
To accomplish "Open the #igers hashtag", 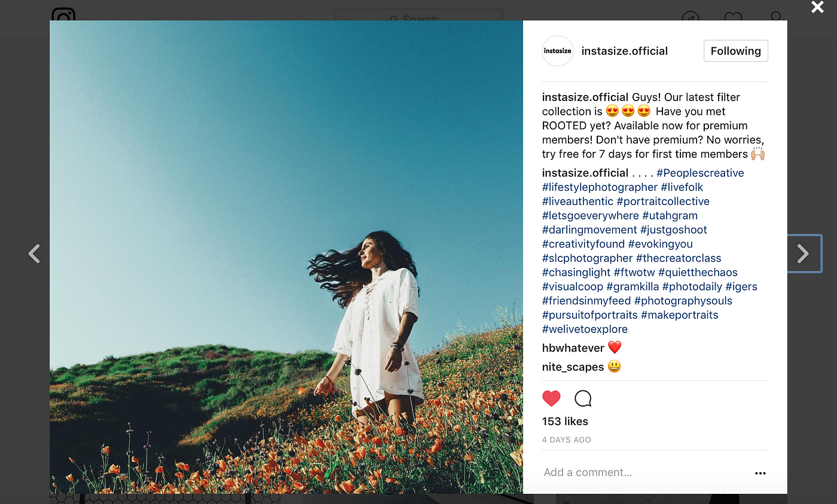I will pyautogui.click(x=741, y=286).
